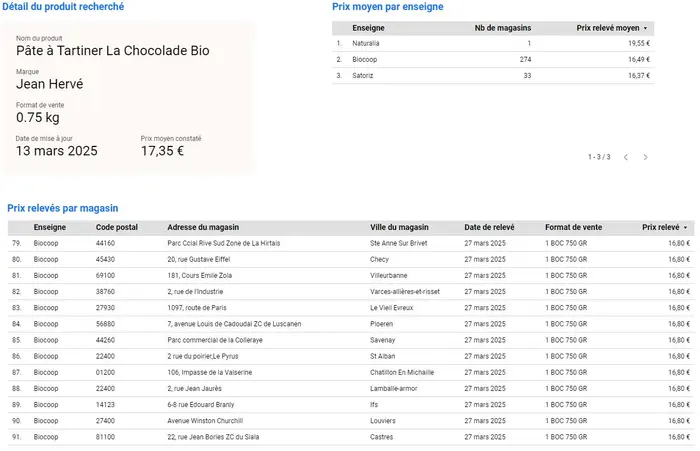Screen dimensions: 700x451
Task: Click city Ste Anne Sur Brivet
Action: pos(399,243)
